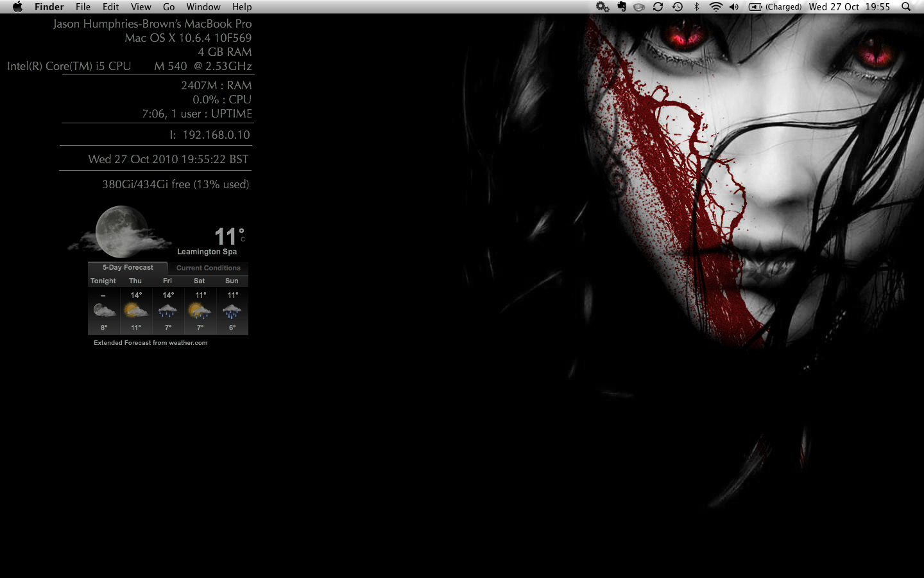The width and height of the screenshot is (924, 578).
Task: Open the Help menu
Action: [x=242, y=6]
